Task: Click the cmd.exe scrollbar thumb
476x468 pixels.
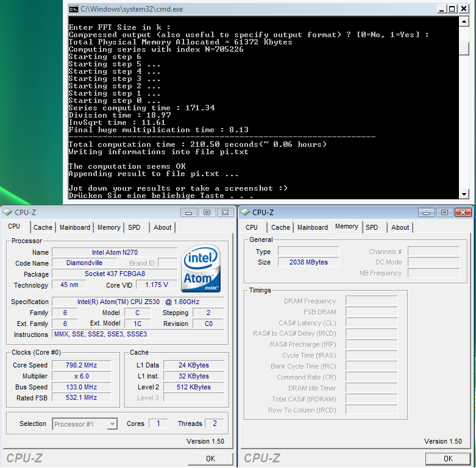Action: pyautogui.click(x=464, y=49)
